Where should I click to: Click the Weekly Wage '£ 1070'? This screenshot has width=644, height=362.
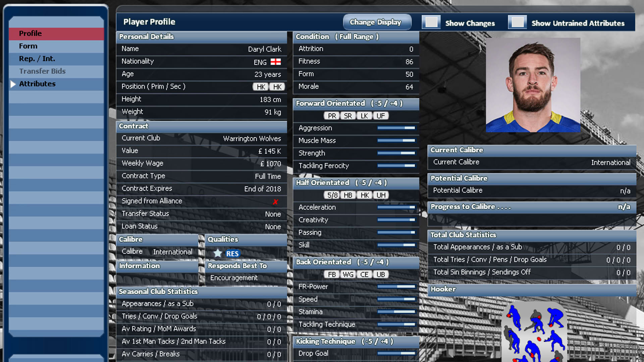coord(271,164)
